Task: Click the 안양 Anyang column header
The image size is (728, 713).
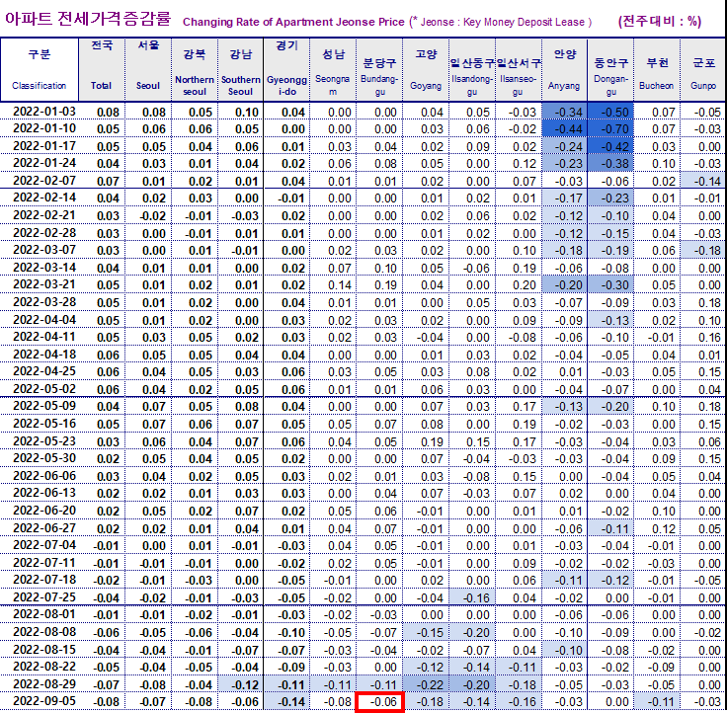Action: pos(565,70)
